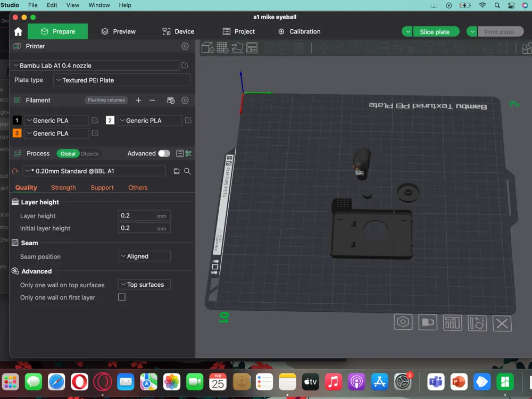This screenshot has width=532, height=399.
Task: Open filament settings gear icon
Action: click(x=185, y=100)
